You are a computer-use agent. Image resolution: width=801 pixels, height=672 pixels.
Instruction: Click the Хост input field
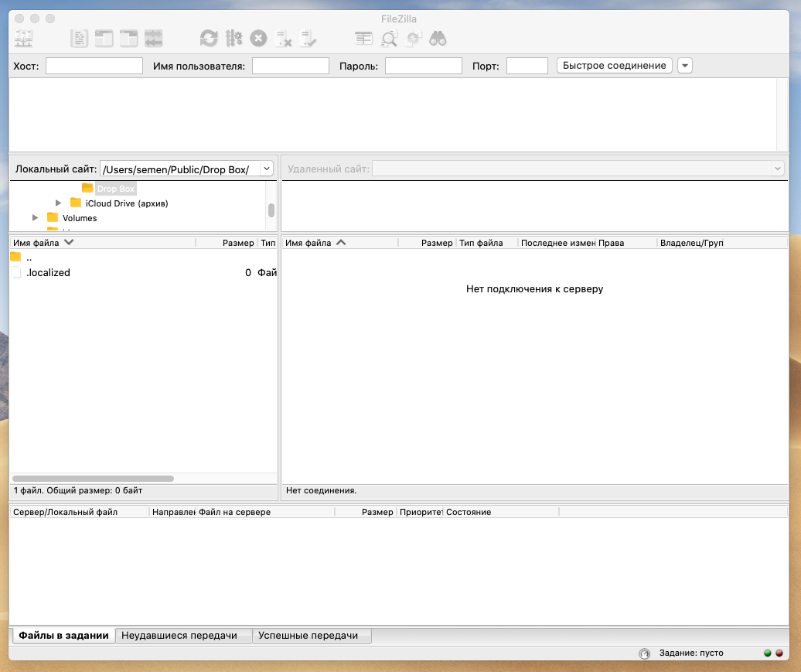pyautogui.click(x=94, y=66)
